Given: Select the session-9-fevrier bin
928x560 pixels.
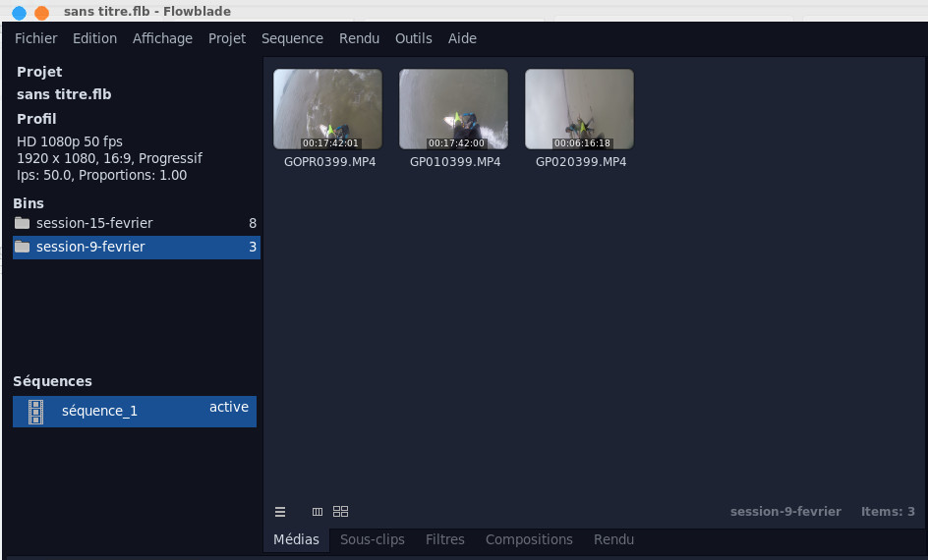Looking at the screenshot, I should [x=136, y=247].
